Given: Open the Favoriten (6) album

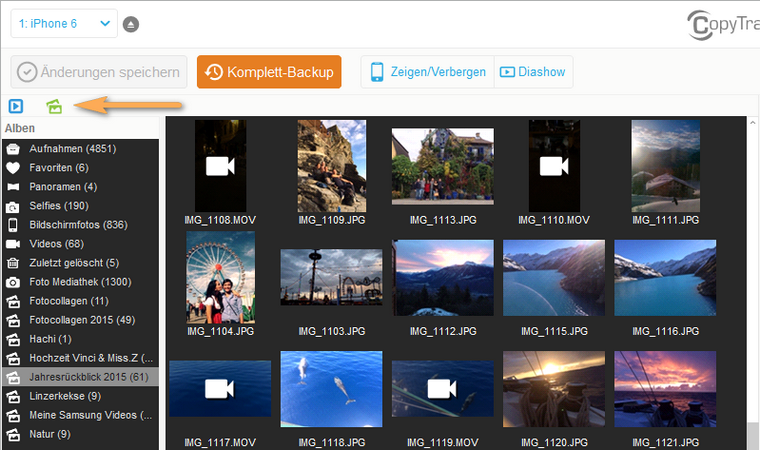Looking at the screenshot, I should coord(80,168).
